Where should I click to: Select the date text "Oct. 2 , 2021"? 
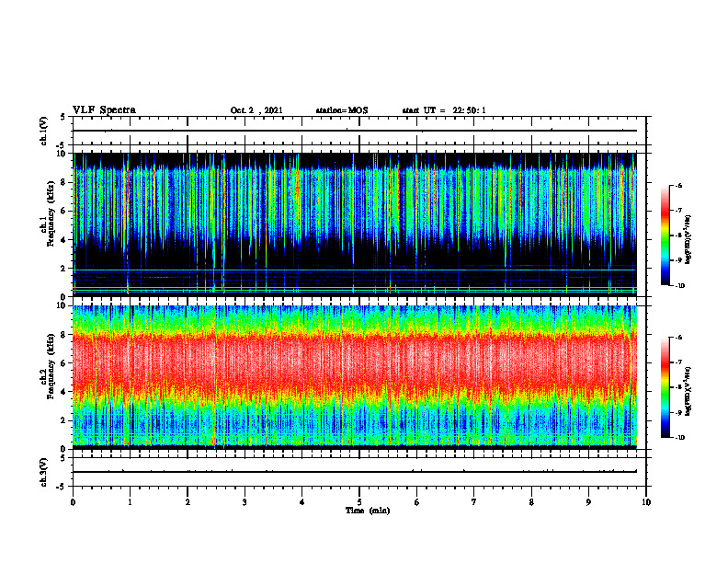point(256,110)
